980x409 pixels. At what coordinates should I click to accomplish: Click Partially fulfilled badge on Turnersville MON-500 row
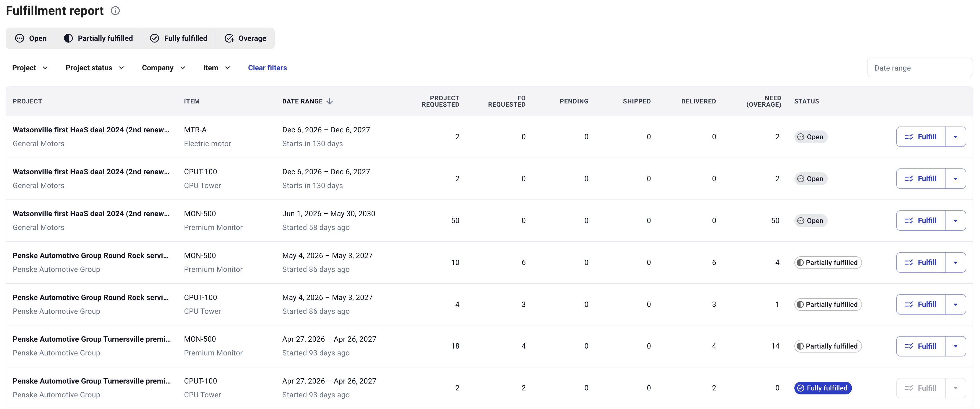828,346
